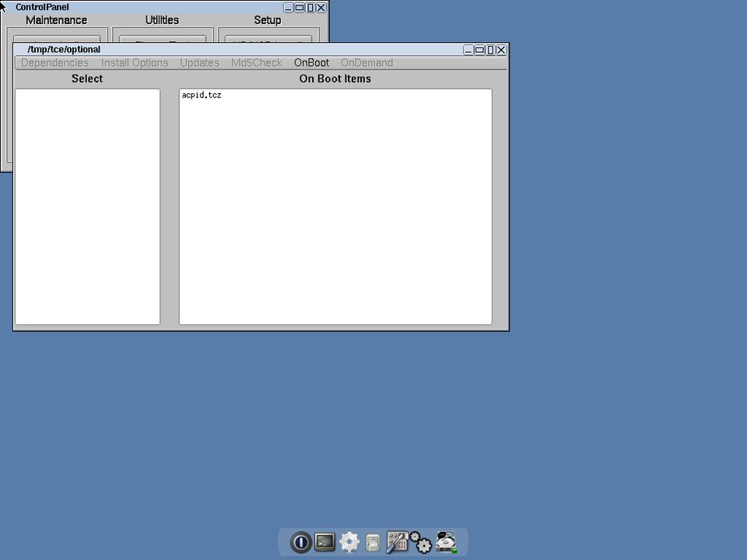Click the gray document icon in the dock

tap(373, 542)
